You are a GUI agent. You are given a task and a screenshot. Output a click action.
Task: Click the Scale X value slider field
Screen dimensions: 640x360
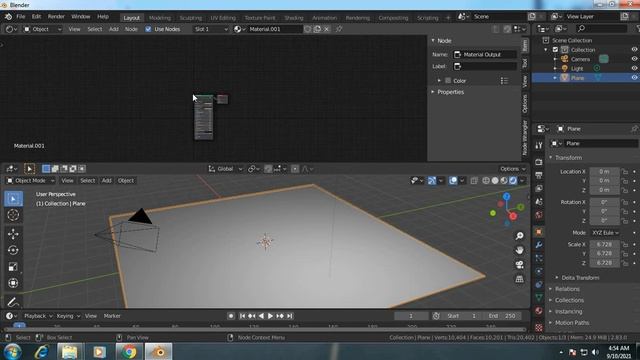[604, 244]
